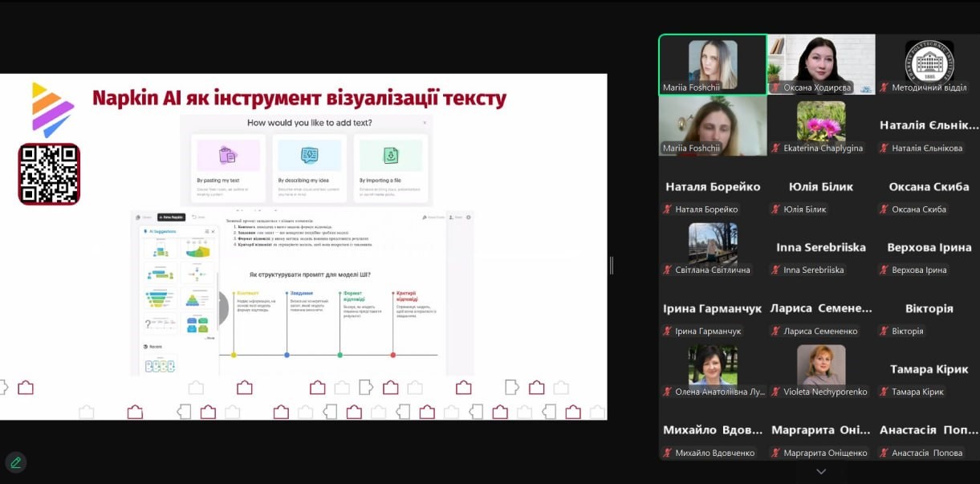Click the red timeline dot under Критерії відповіді
980x484 pixels.
click(x=392, y=354)
